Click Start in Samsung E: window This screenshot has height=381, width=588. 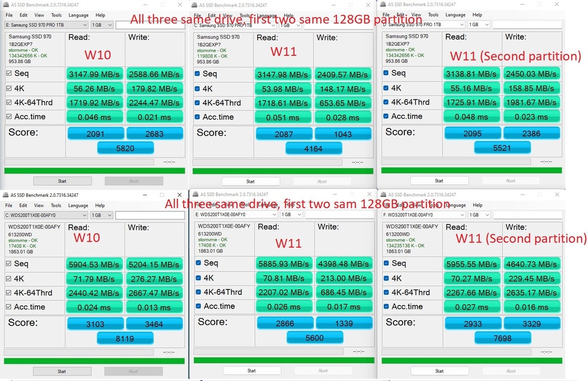point(62,181)
